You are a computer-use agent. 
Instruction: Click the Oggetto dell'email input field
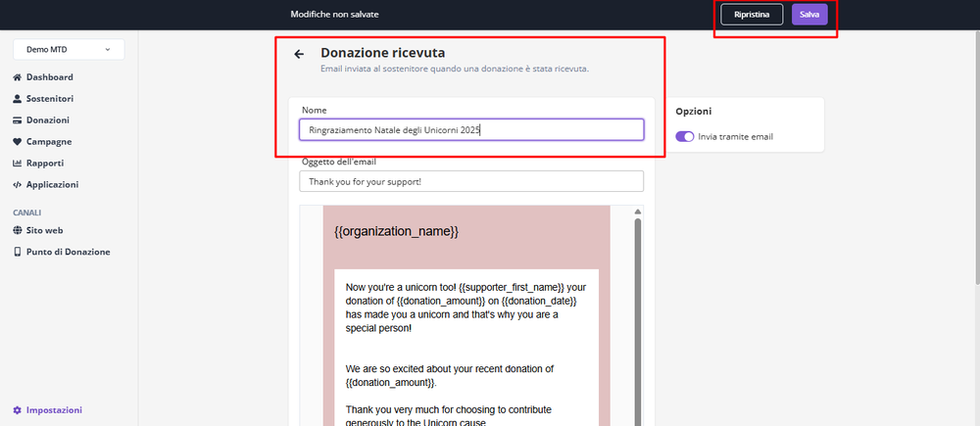[x=470, y=182]
